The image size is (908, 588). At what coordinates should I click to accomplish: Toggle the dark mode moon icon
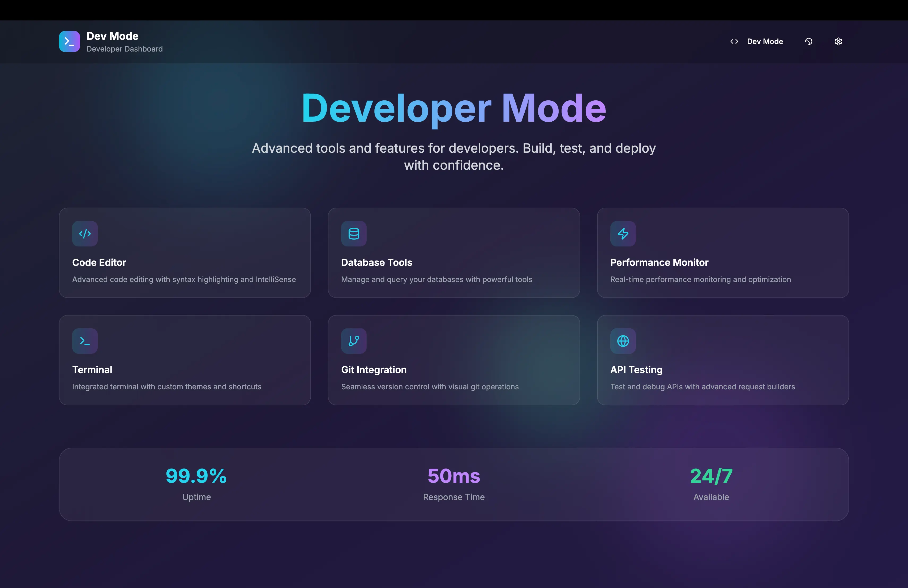point(808,41)
